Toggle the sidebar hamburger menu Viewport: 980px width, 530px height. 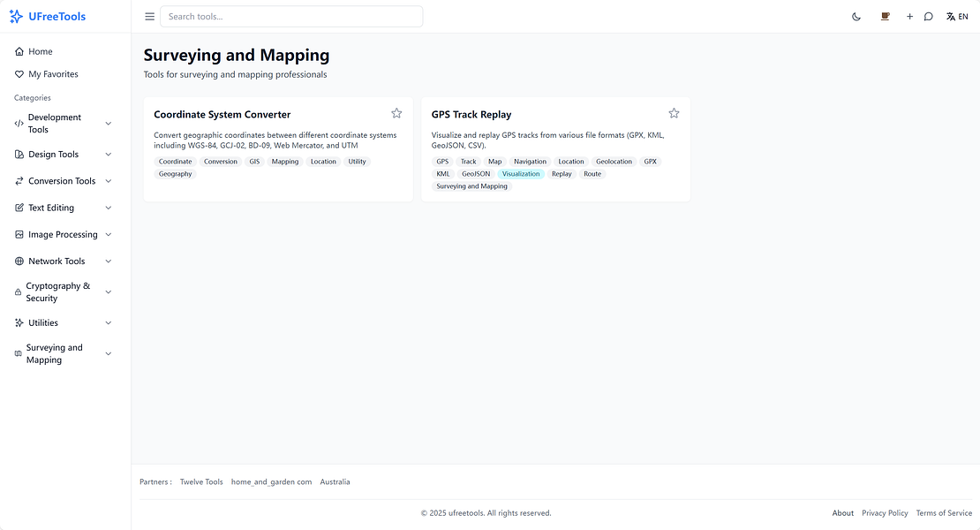tap(149, 16)
